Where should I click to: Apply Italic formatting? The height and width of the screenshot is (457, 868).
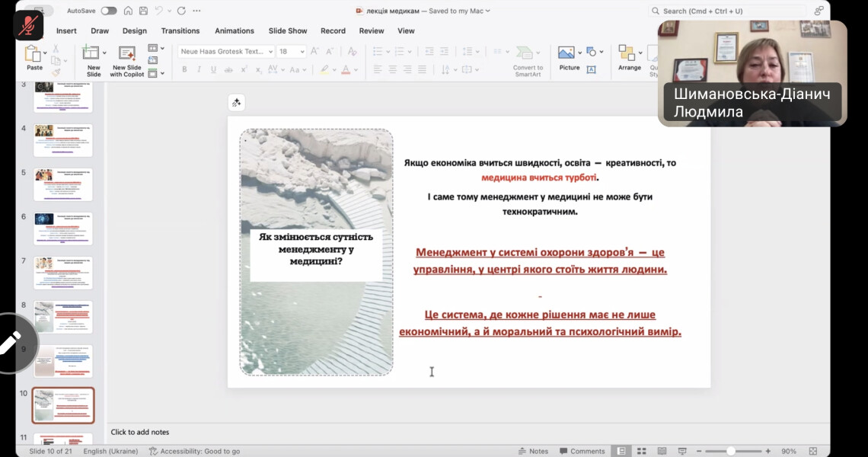click(199, 69)
